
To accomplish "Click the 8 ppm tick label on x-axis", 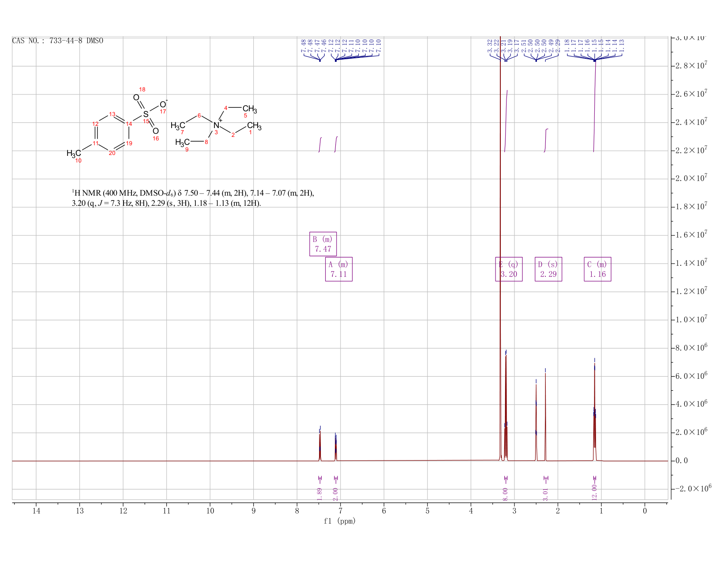I will (297, 511).
